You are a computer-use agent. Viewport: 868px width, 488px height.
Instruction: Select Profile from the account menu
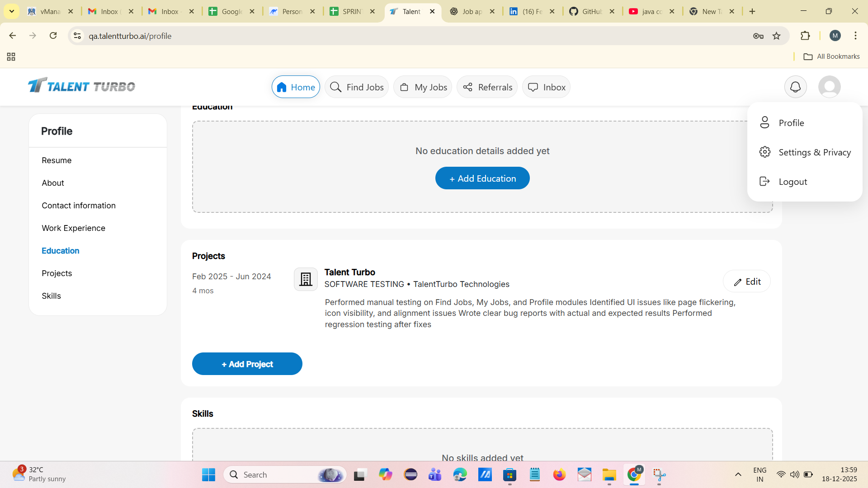click(x=805, y=123)
